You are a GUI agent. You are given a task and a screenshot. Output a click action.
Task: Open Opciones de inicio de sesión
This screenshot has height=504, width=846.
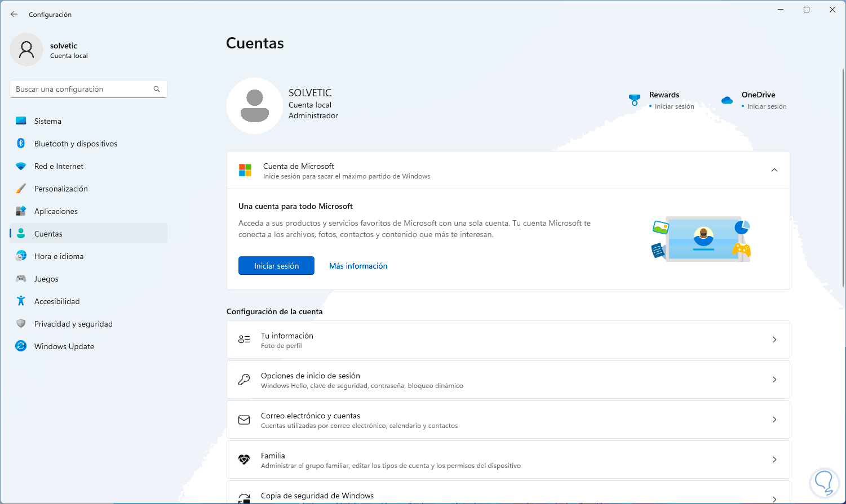pyautogui.click(x=508, y=380)
